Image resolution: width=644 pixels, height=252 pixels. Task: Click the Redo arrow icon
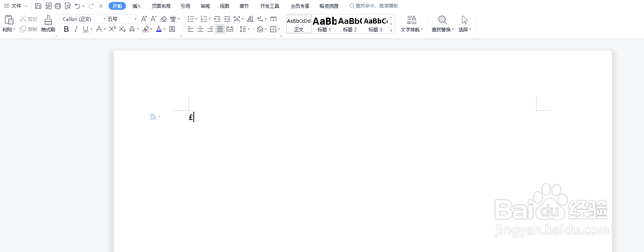click(91, 6)
